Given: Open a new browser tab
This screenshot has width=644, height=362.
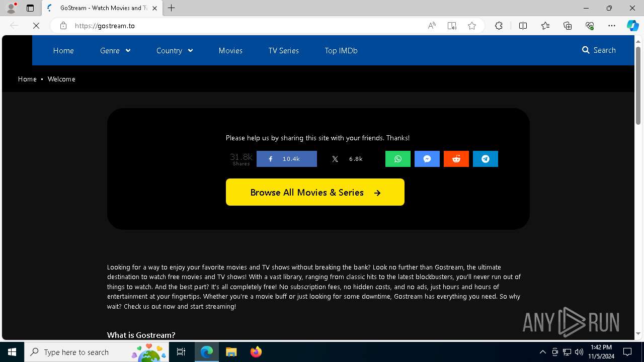Looking at the screenshot, I should (x=172, y=8).
